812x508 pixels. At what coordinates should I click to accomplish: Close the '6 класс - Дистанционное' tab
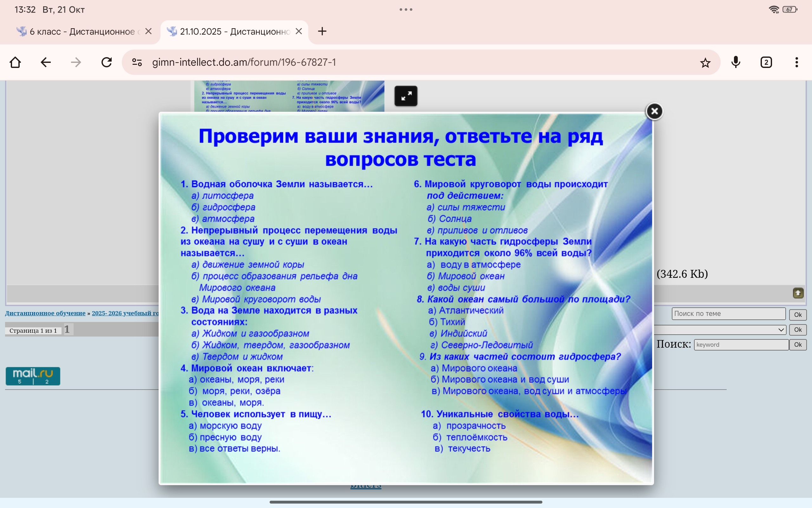click(148, 31)
